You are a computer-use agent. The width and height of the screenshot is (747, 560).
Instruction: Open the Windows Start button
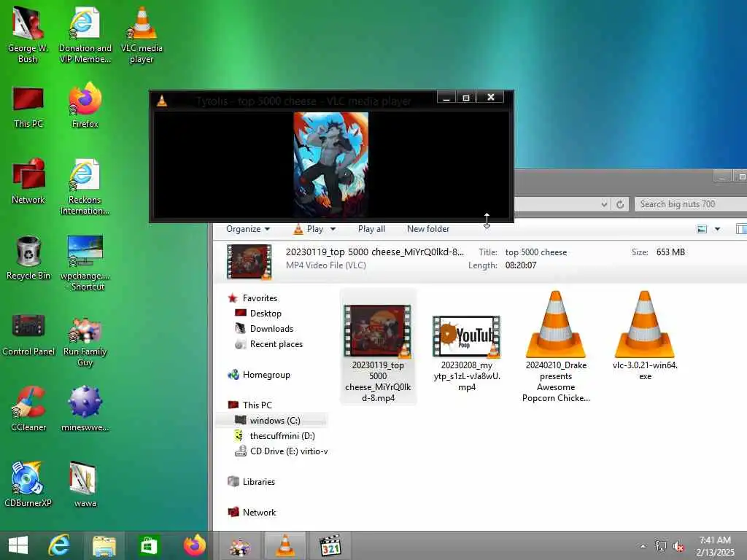click(x=18, y=545)
